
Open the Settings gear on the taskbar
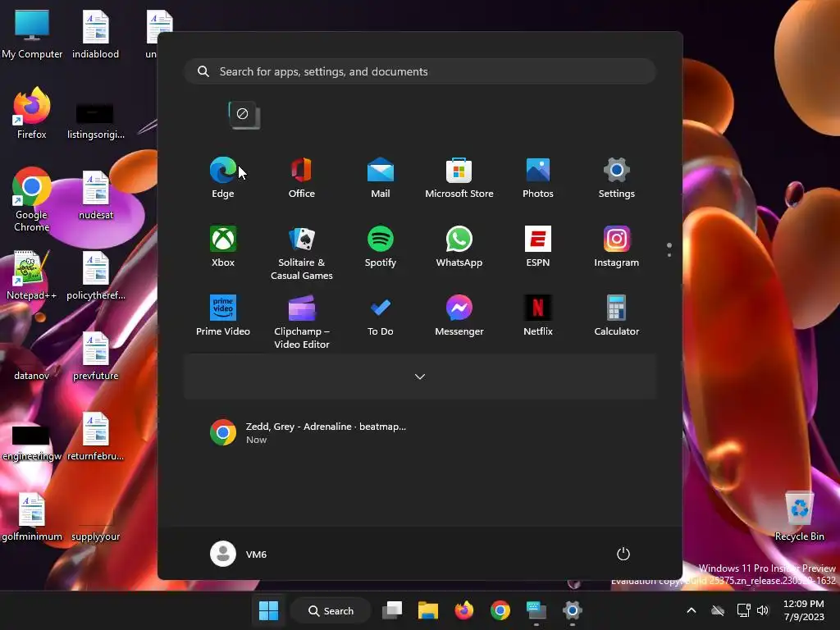572,610
